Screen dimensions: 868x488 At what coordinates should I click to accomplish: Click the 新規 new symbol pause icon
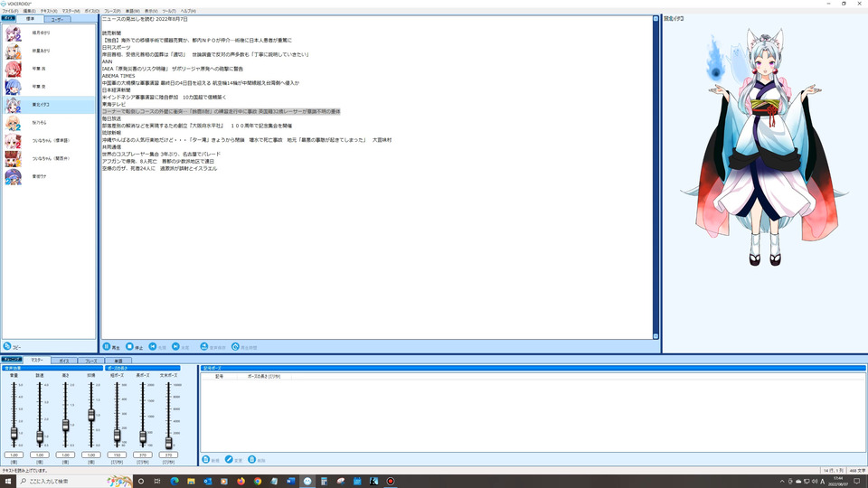point(206,460)
